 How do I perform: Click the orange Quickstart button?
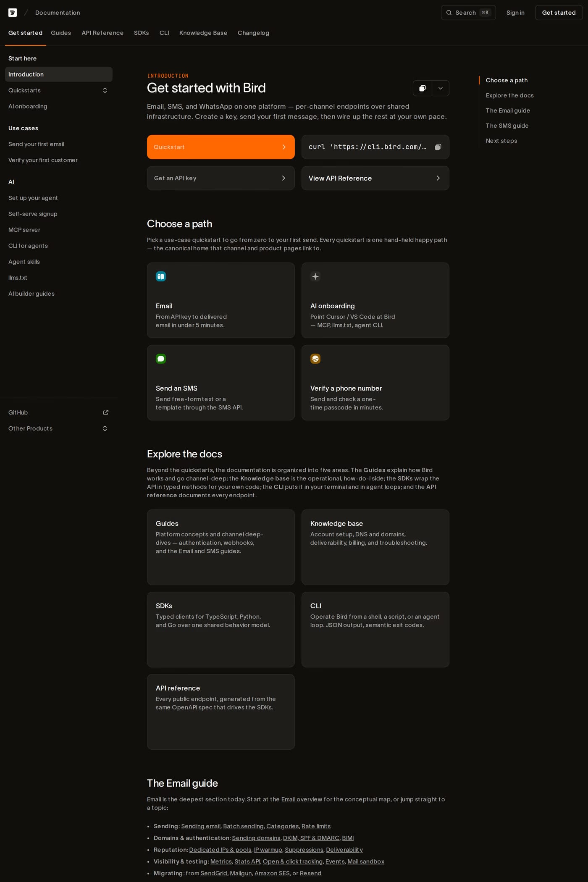(221, 147)
